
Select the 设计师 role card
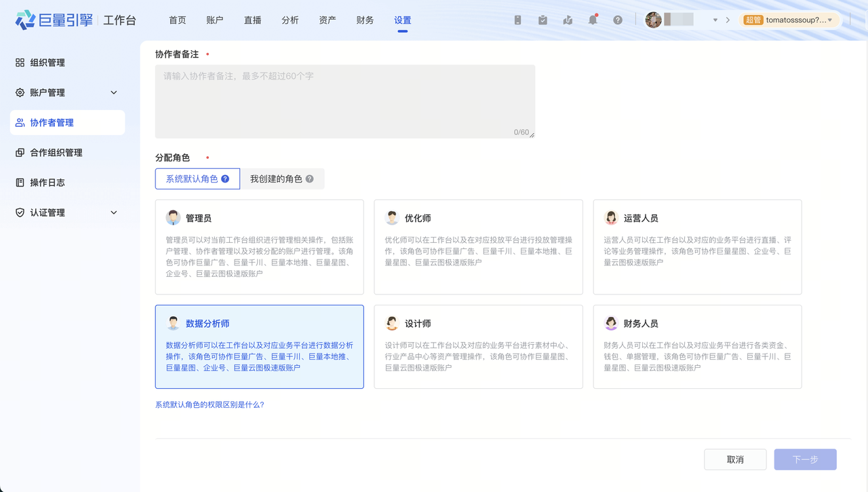(479, 347)
